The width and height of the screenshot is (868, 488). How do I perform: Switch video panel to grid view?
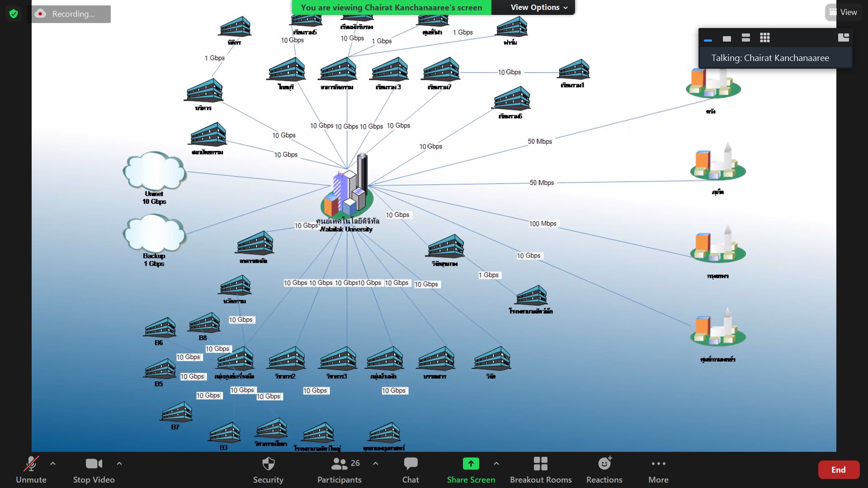tap(765, 38)
